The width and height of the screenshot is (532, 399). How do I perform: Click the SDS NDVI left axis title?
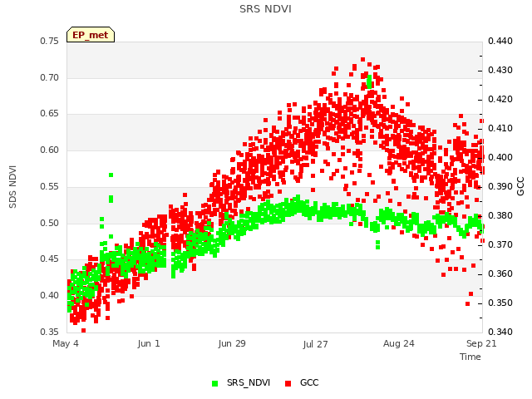pos(12,186)
